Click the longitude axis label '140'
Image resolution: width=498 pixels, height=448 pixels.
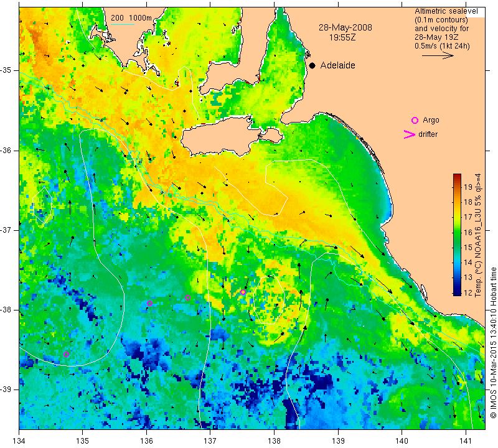402,441
